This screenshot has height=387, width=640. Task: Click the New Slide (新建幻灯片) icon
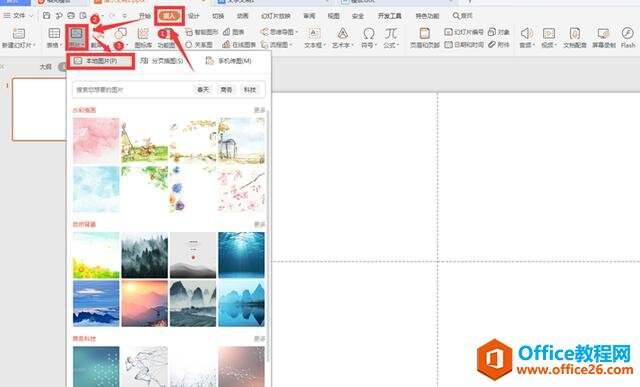(x=18, y=33)
